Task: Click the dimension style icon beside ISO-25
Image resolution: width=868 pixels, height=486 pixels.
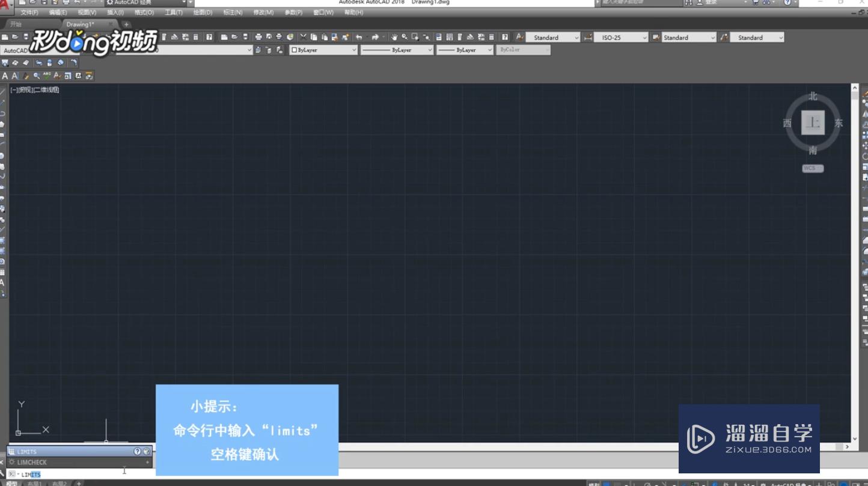Action: (x=588, y=37)
